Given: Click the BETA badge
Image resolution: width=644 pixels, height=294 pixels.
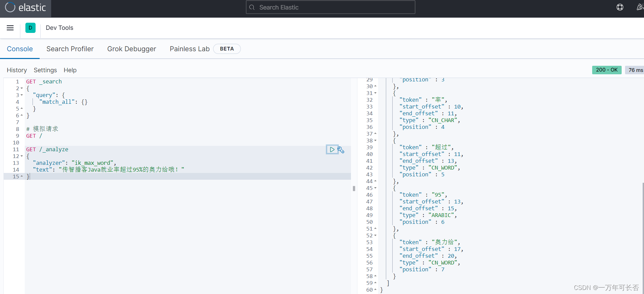Looking at the screenshot, I should pyautogui.click(x=227, y=49).
